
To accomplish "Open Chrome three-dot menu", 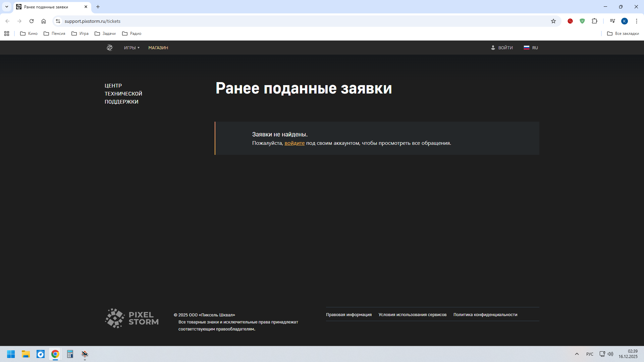I will (636, 21).
